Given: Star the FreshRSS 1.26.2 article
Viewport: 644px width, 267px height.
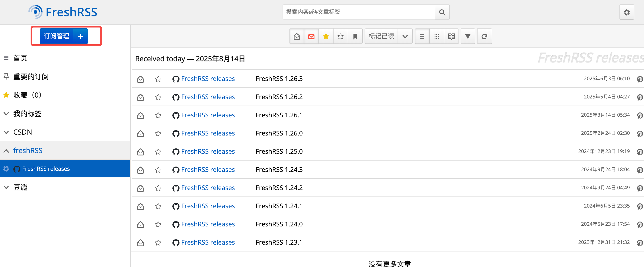Looking at the screenshot, I should [158, 97].
